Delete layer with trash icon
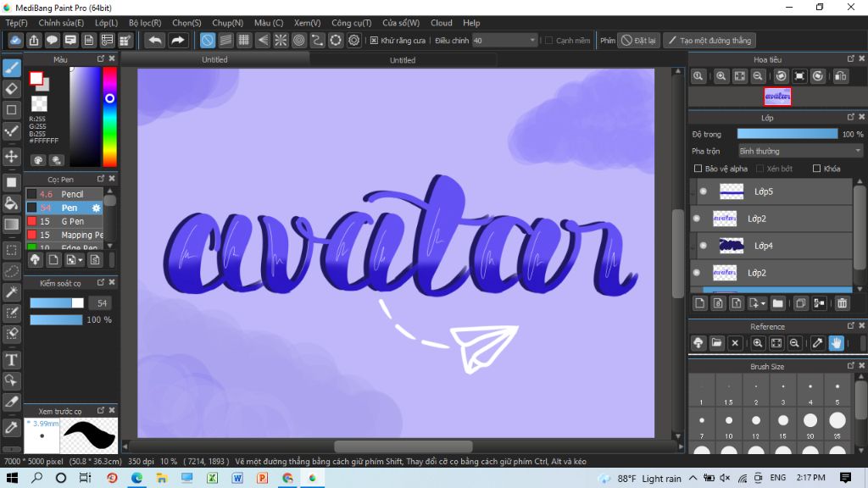The height and width of the screenshot is (488, 868). (x=842, y=303)
